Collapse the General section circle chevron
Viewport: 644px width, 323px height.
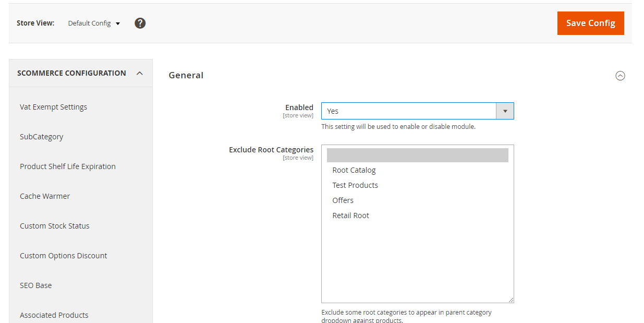(x=620, y=76)
